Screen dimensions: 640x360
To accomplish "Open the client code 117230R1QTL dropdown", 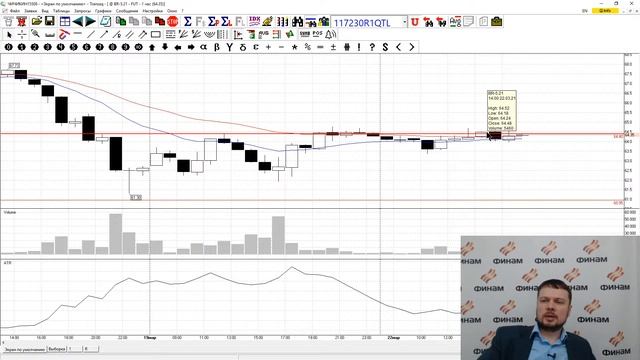I will click(404, 22).
